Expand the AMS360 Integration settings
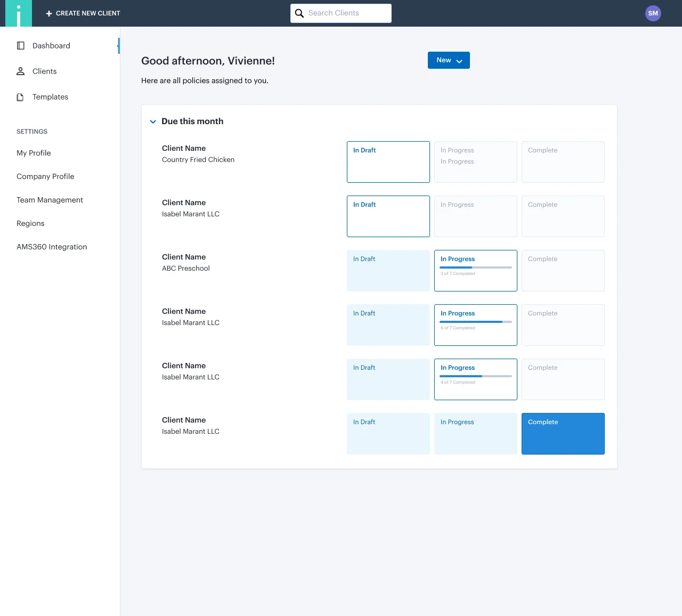Viewport: 682px width, 616px height. [52, 247]
